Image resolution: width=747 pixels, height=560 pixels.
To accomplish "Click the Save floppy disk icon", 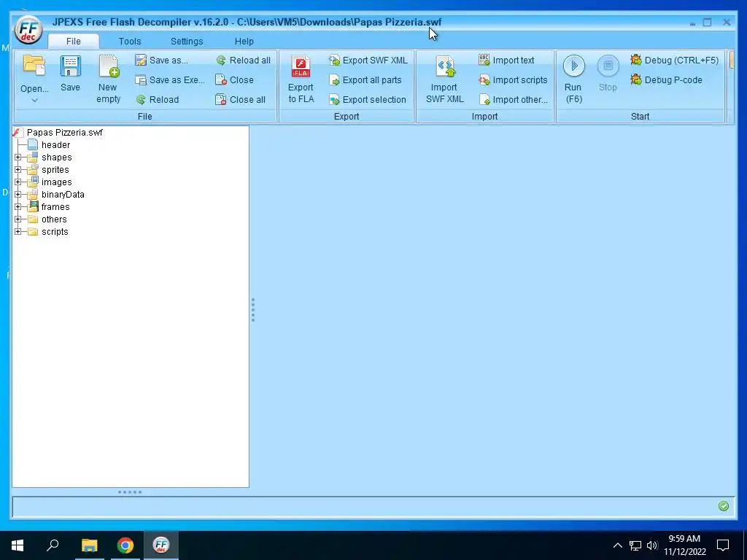I will (70, 66).
